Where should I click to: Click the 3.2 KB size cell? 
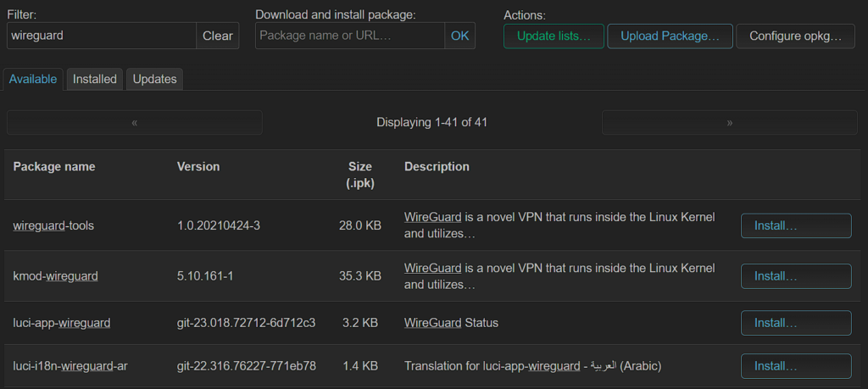[359, 323]
